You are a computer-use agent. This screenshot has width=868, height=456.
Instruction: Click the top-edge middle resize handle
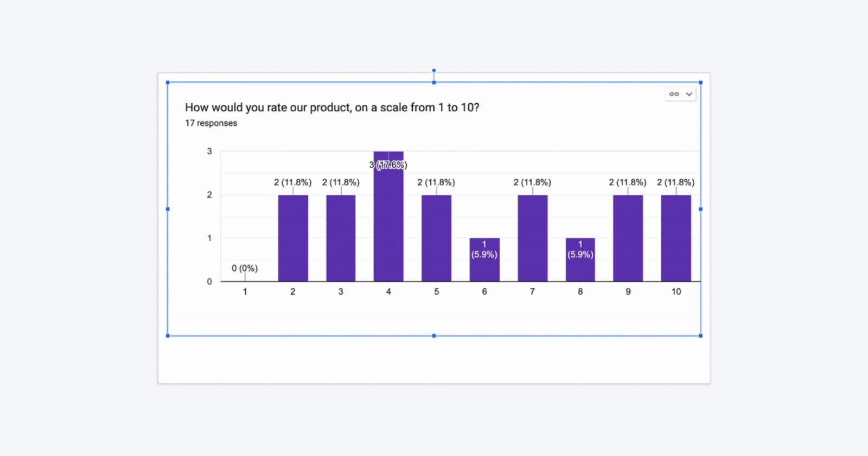tap(434, 83)
